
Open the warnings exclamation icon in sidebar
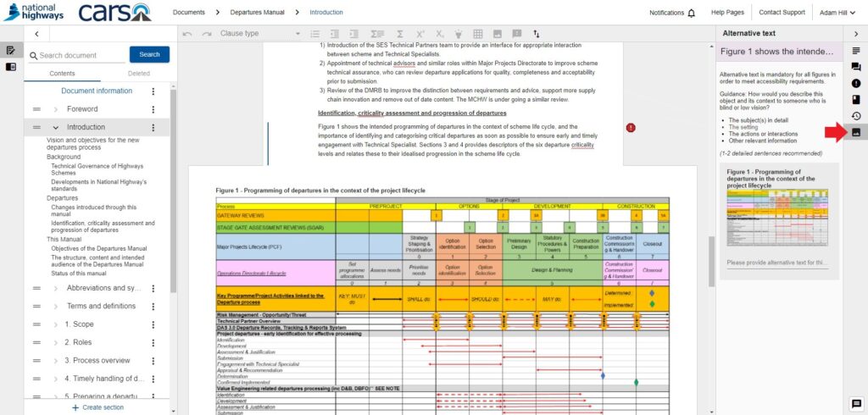(x=855, y=83)
